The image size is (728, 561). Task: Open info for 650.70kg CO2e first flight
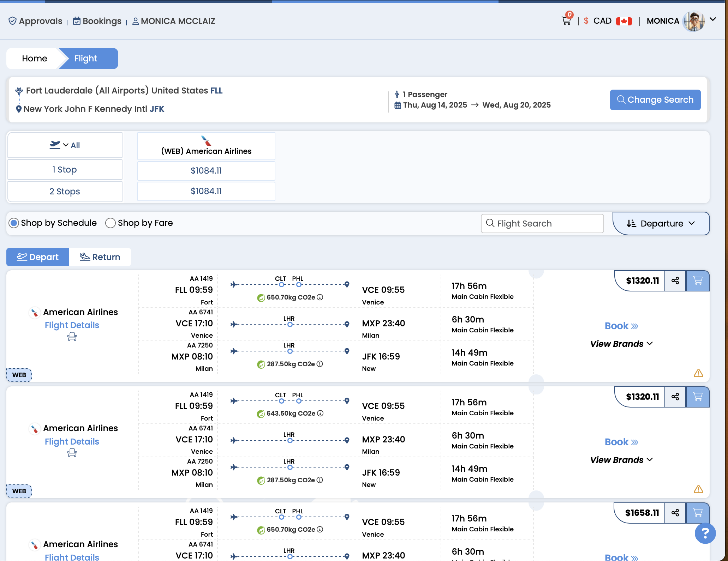click(320, 297)
